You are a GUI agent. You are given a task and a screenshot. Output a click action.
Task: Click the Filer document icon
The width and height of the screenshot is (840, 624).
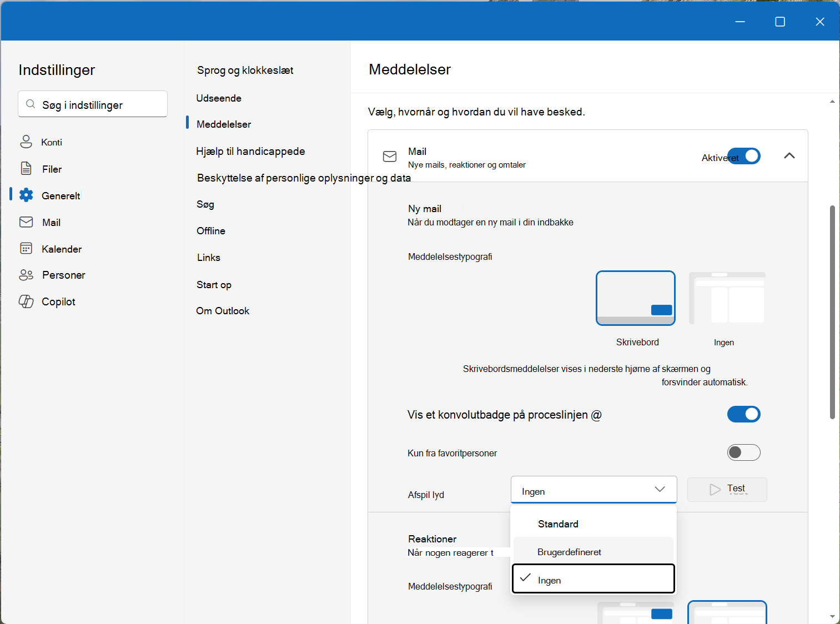pyautogui.click(x=26, y=168)
